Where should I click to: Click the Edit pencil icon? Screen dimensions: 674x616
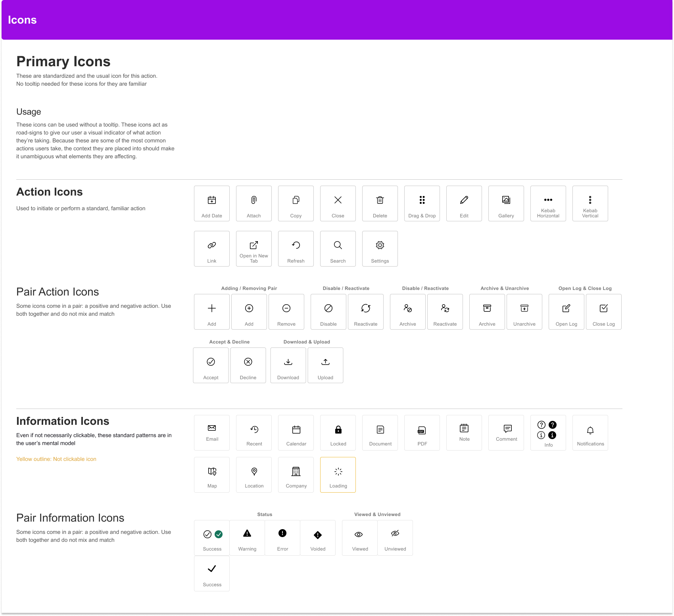point(464,200)
